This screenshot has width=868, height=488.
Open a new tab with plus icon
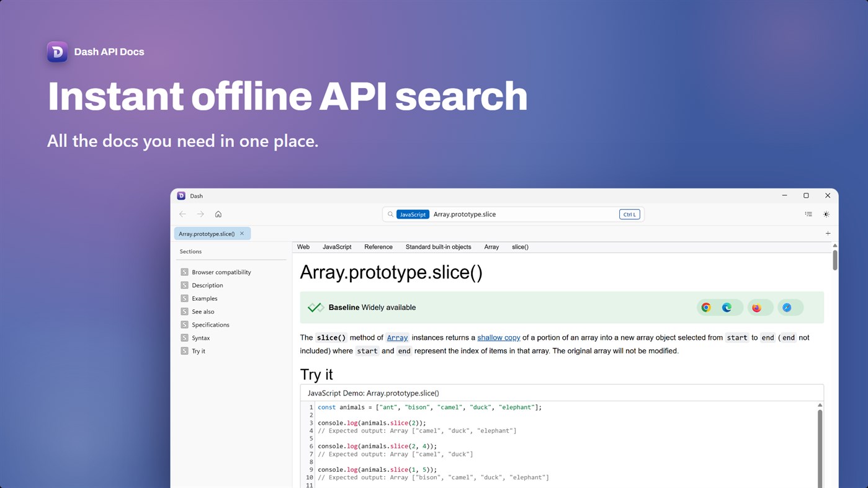(x=828, y=233)
